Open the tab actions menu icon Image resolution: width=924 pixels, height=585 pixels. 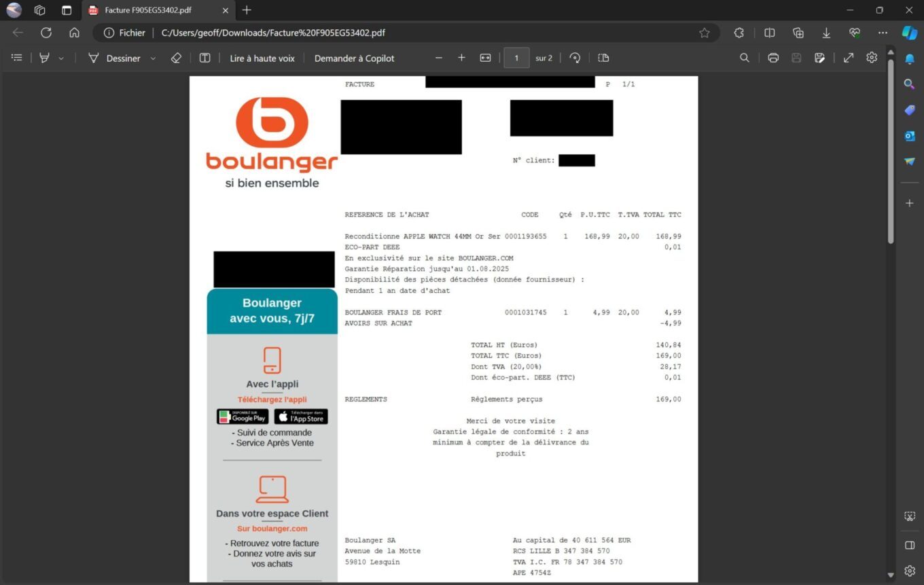click(66, 10)
